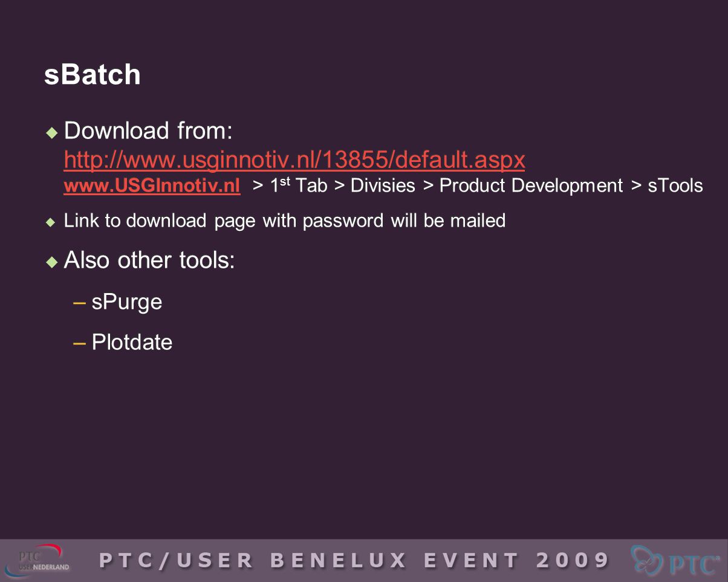Click the 'sTools' breadcrumb text
728x582 pixels.
675,186
